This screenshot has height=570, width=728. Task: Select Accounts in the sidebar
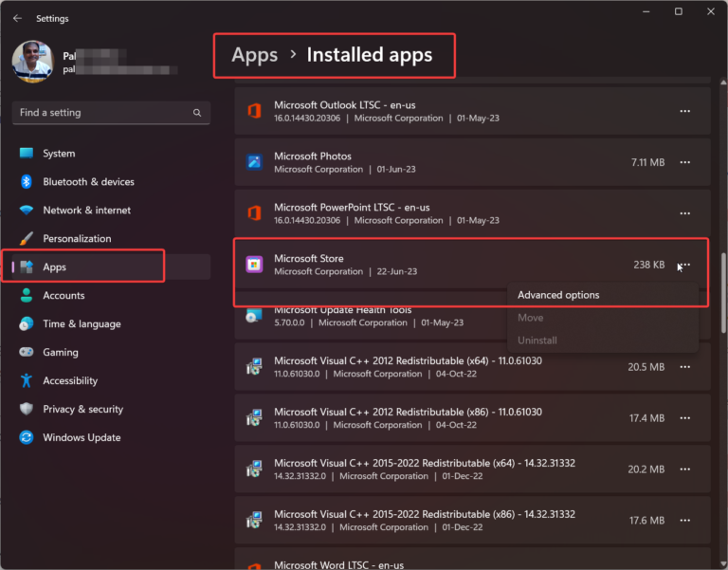111,296
